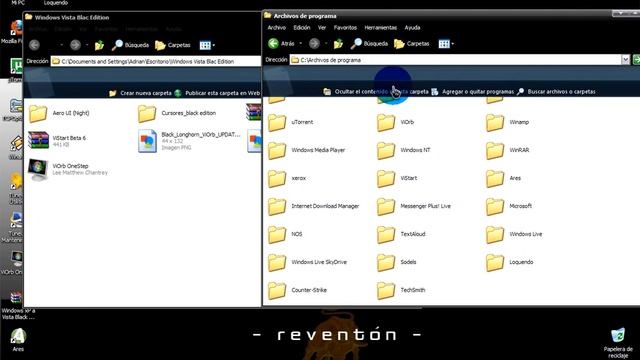Screen dimensions: 640x360
Task: Select the NOS folder
Action: 285,234
